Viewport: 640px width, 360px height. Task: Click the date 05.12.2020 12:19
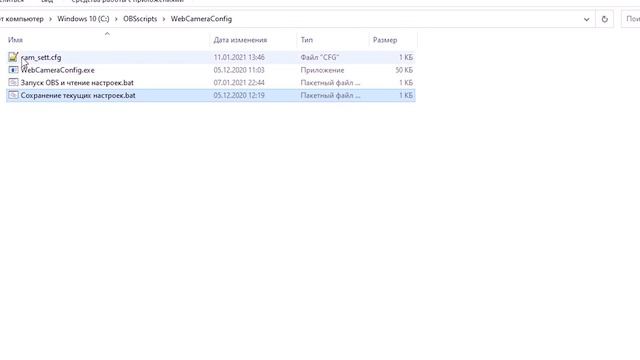pyautogui.click(x=239, y=96)
